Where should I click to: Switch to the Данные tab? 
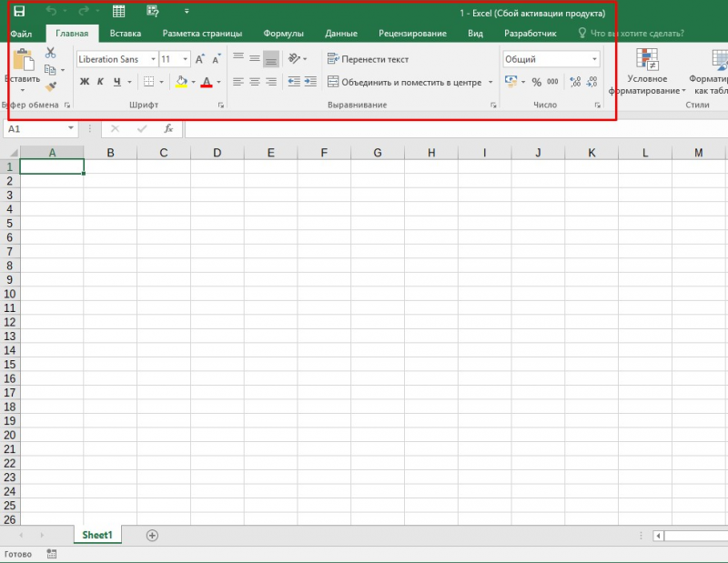(x=341, y=34)
